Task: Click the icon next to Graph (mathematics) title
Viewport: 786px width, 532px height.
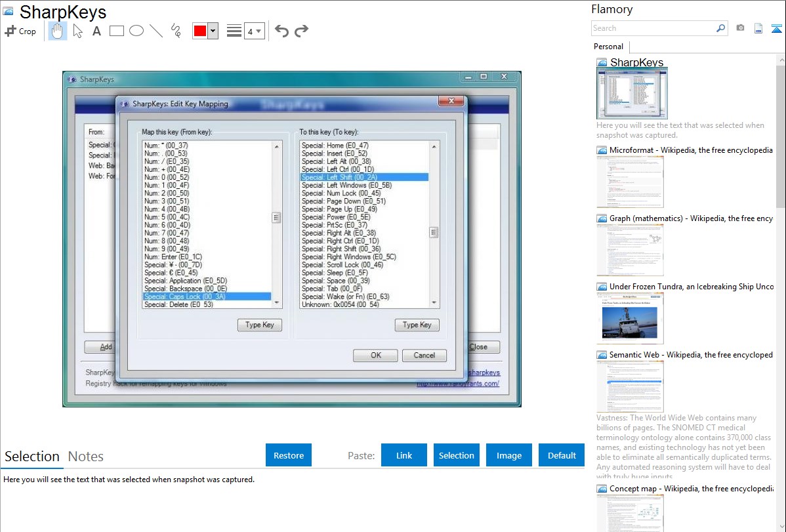Action: 602,218
